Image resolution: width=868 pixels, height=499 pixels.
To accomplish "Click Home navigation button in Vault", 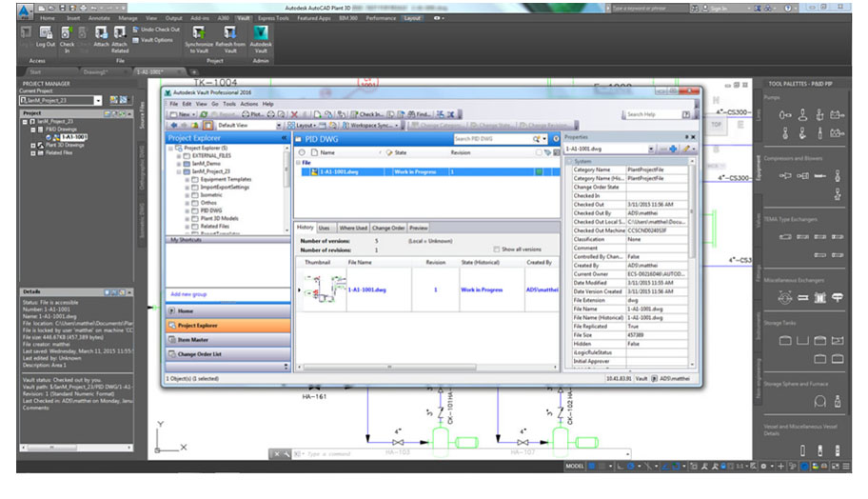I will pyautogui.click(x=228, y=310).
